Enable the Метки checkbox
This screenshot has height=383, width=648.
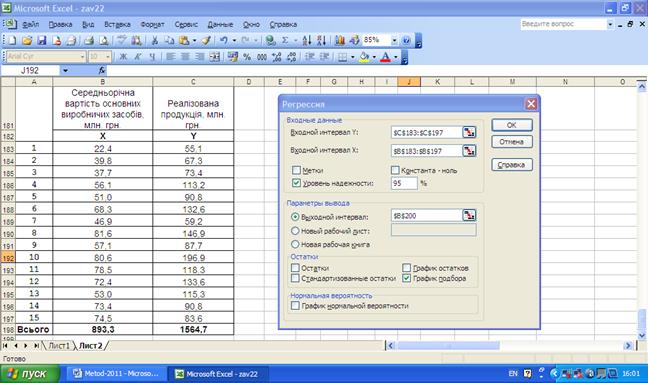click(x=296, y=170)
